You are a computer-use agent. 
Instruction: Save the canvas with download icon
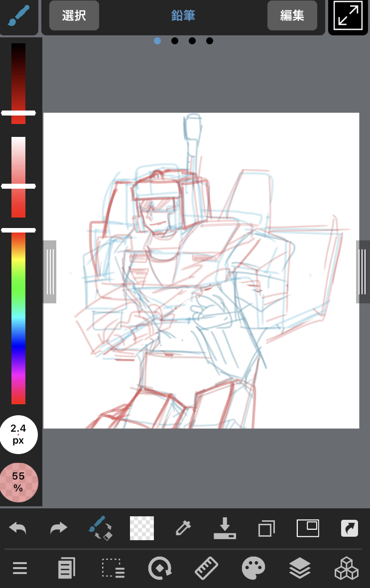[x=225, y=528]
